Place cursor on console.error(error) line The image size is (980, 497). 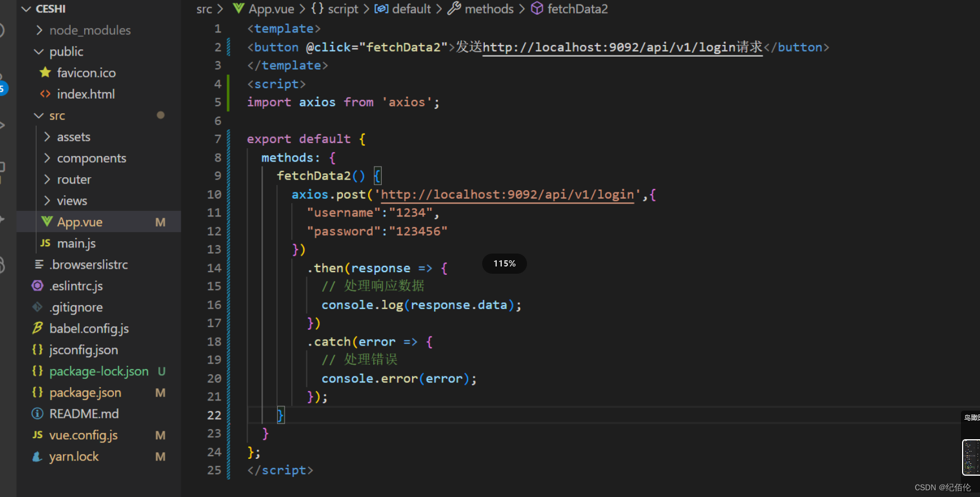click(x=399, y=379)
